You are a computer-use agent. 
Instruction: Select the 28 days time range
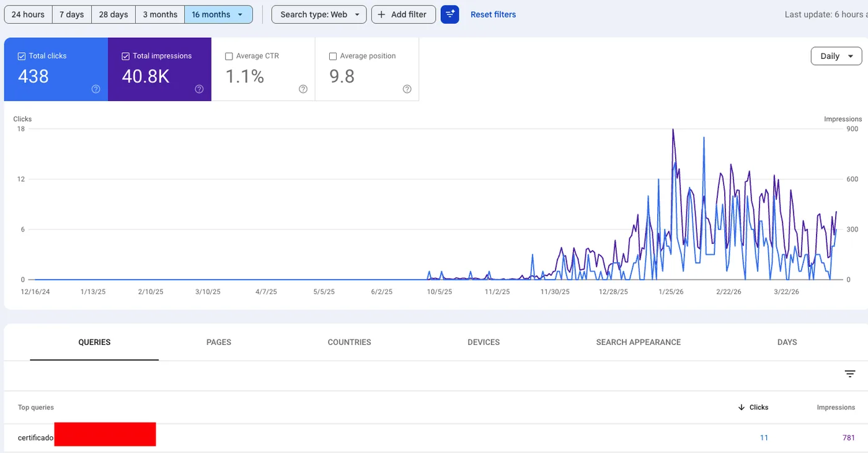point(113,14)
